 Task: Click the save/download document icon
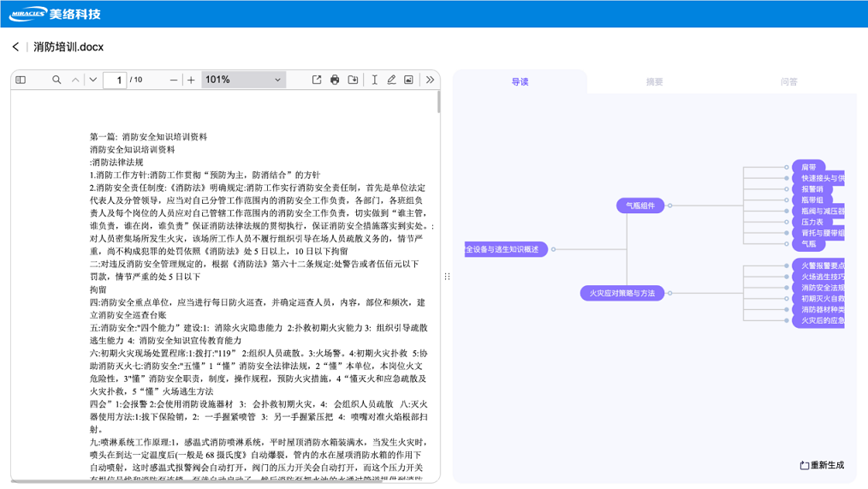pos(353,80)
